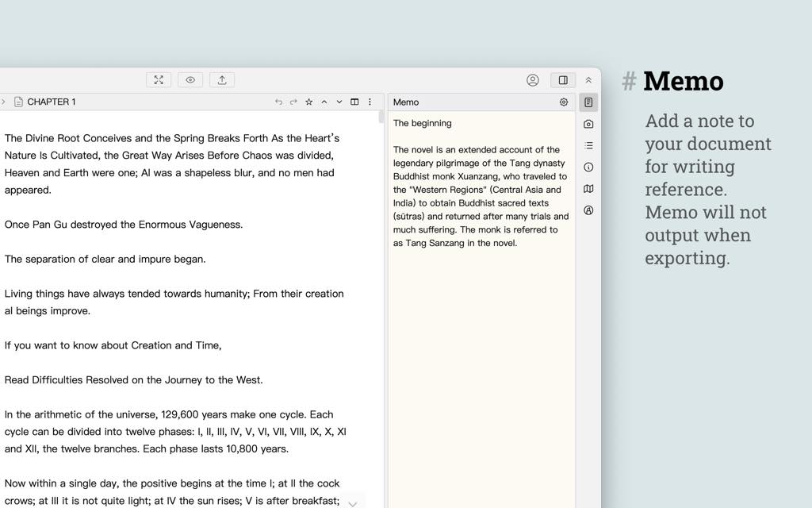The image size is (812, 508).
Task: Click paragraph 'Living things have always tended'
Action: [x=174, y=302]
